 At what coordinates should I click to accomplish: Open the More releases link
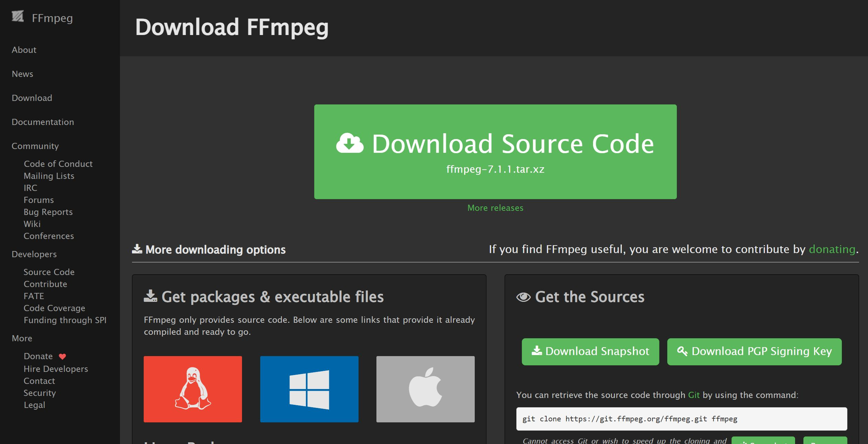pos(495,208)
